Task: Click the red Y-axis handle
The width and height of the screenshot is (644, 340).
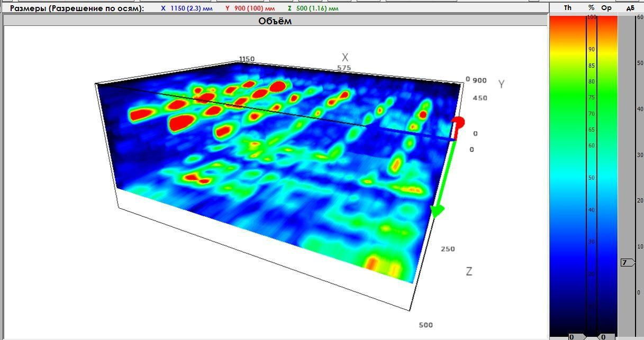Action: [458, 123]
